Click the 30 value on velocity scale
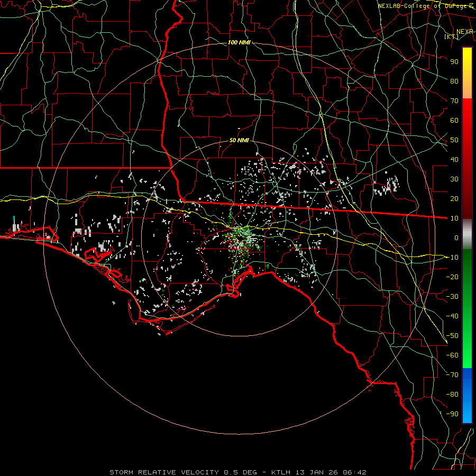Image resolution: width=476 pixels, height=476 pixels. (x=454, y=179)
